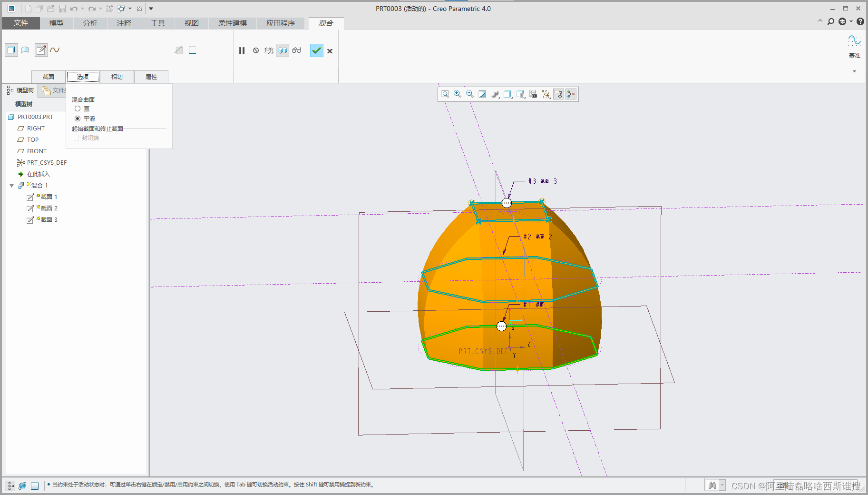Screen dimensions: 868x495
Task: Select PRT0003.PRT in model tree
Action: point(35,117)
